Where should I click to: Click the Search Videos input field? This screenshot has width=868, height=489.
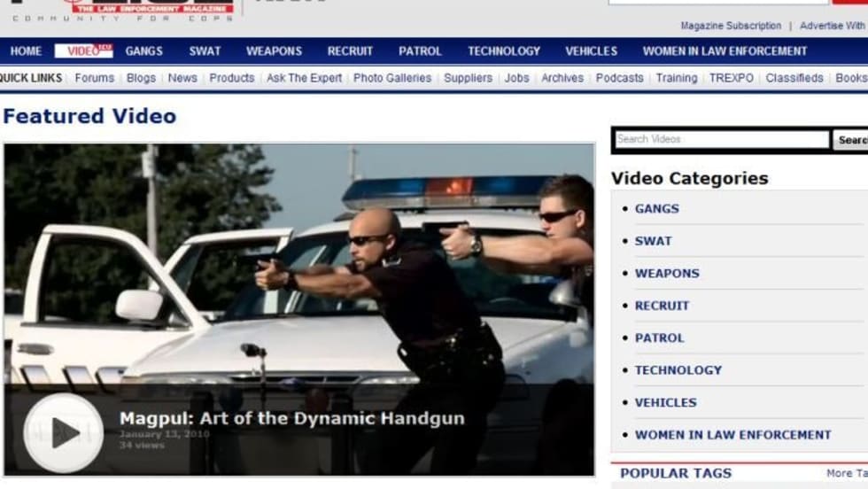tap(721, 140)
